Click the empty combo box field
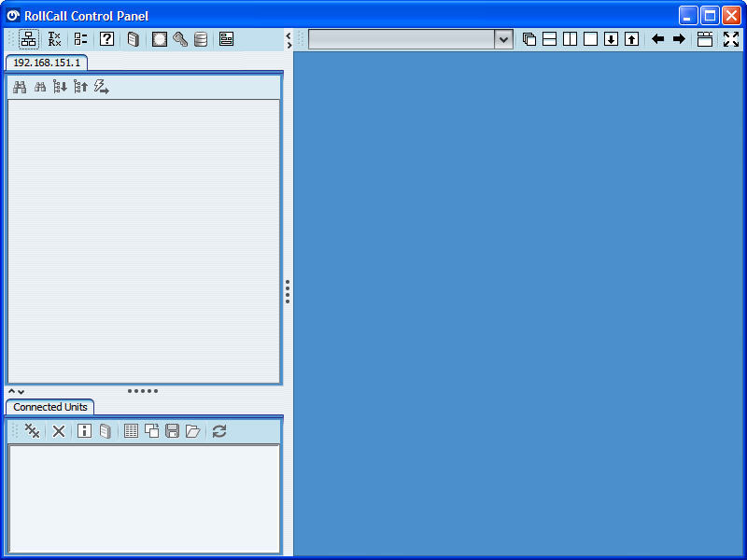Viewport: 747px width, 560px height. tap(402, 39)
